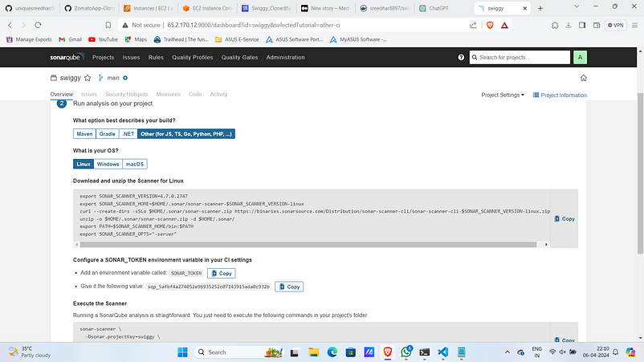Open Brave main hamburger menu
The image size is (644, 362).
pyautogui.click(x=634, y=25)
